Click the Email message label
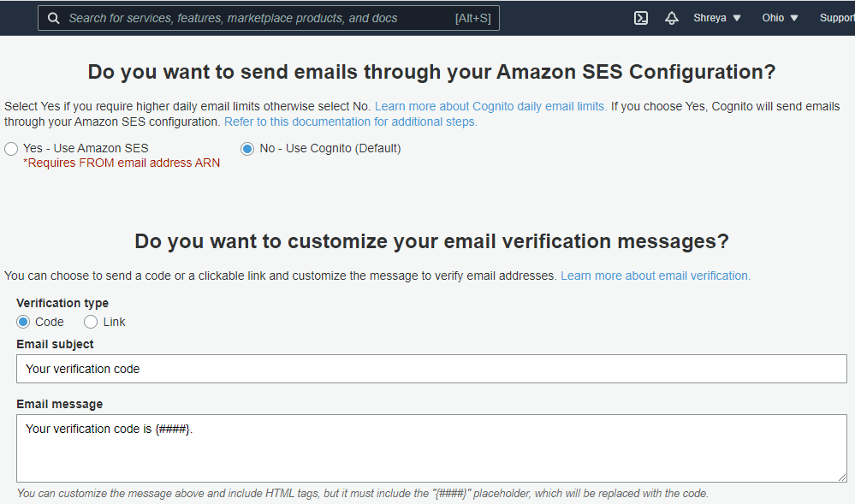 [x=59, y=404]
